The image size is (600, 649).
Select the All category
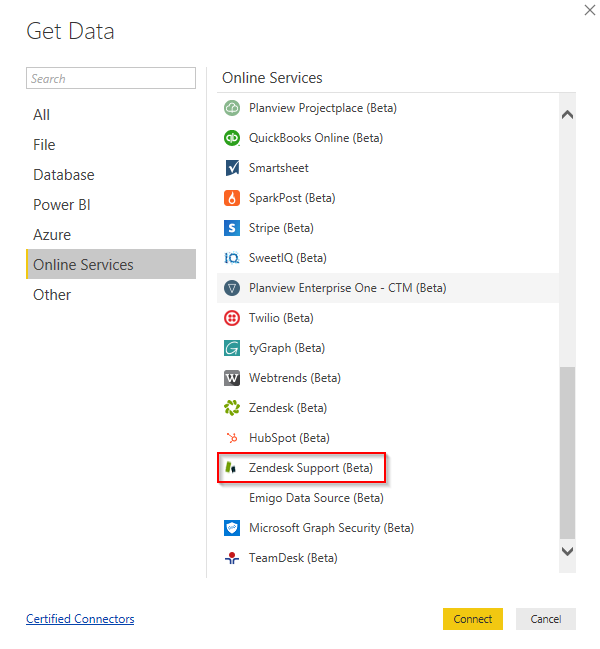[111, 115]
